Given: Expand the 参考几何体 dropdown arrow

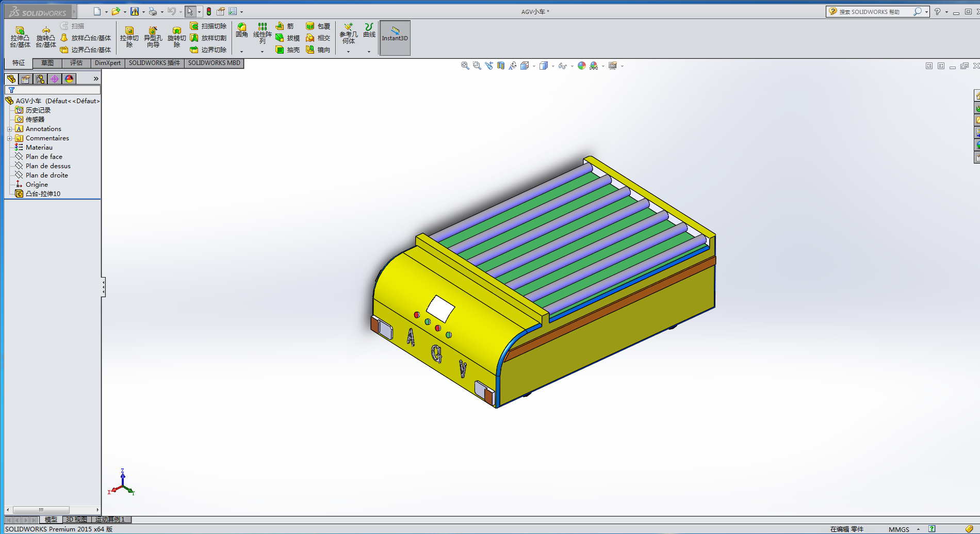Looking at the screenshot, I should click(x=348, y=52).
